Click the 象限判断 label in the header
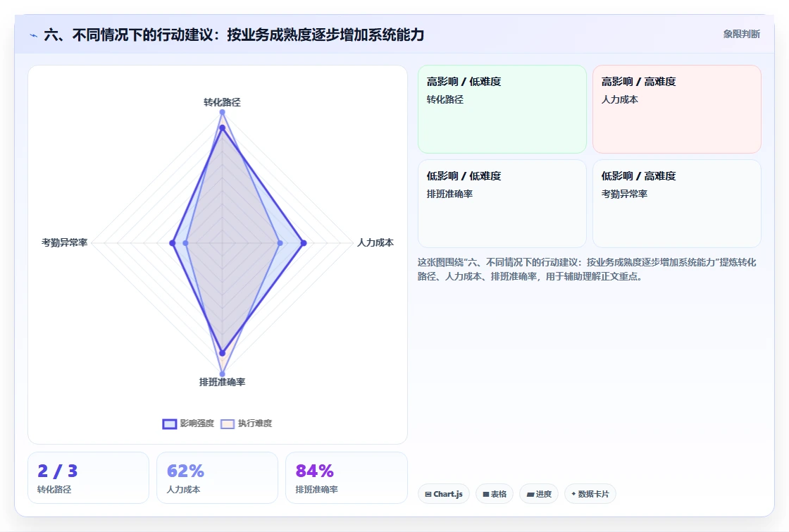Screen dimensions: 789x532 (741, 34)
